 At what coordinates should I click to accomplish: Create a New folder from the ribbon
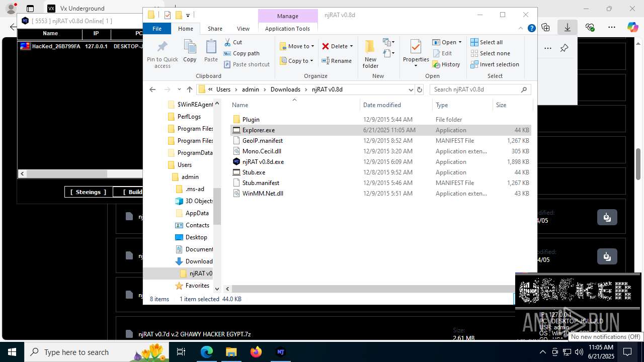tap(370, 54)
